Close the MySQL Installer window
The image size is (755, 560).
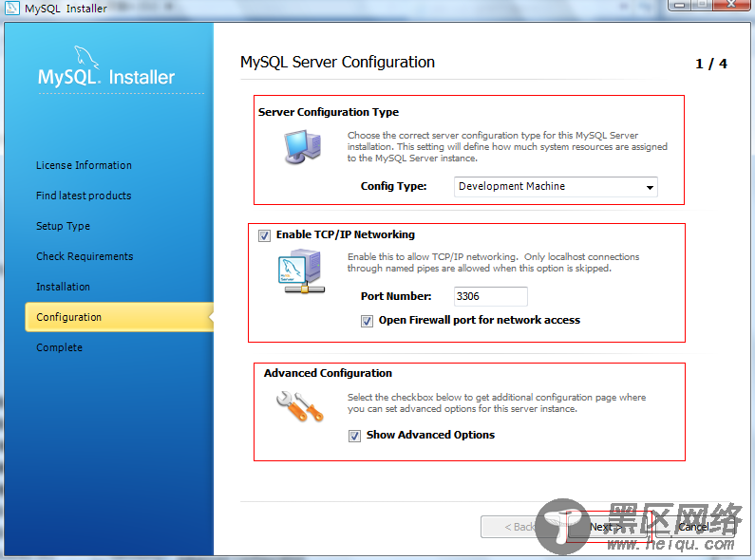click(x=731, y=5)
